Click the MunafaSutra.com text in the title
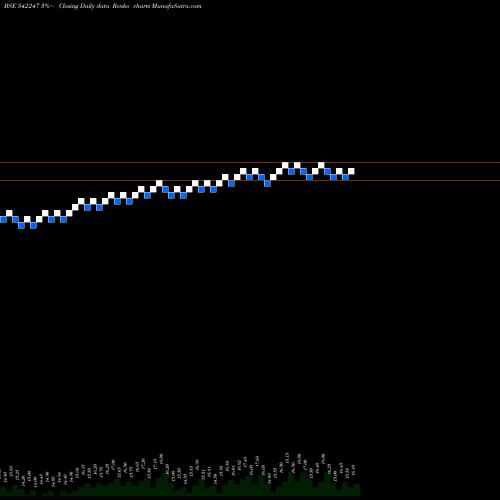Screen dimensions: 500x500 [x=176, y=6]
